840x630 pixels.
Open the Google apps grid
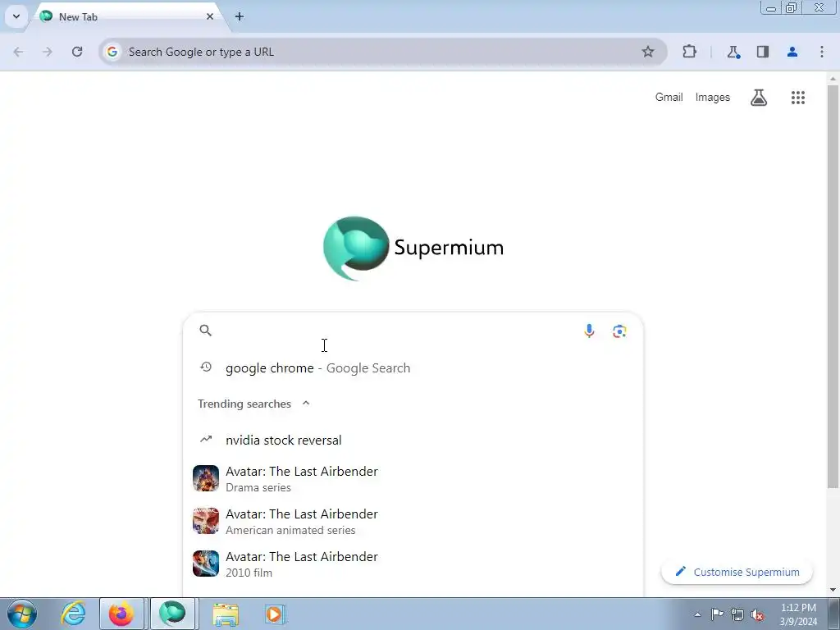point(797,98)
